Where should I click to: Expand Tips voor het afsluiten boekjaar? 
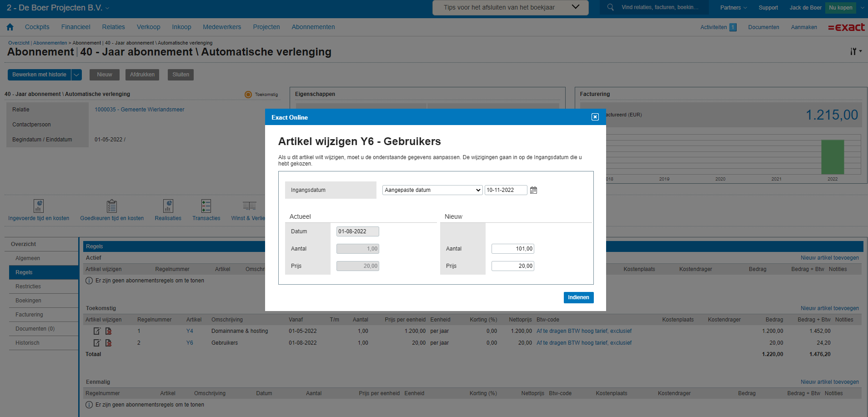point(575,7)
